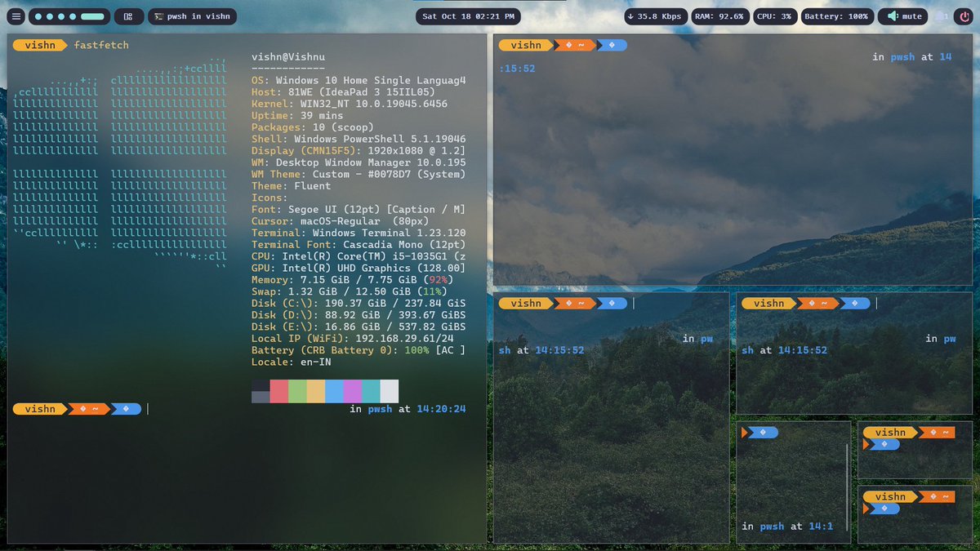Open the notification bell showing 1
980x551 pixels.
click(x=942, y=16)
